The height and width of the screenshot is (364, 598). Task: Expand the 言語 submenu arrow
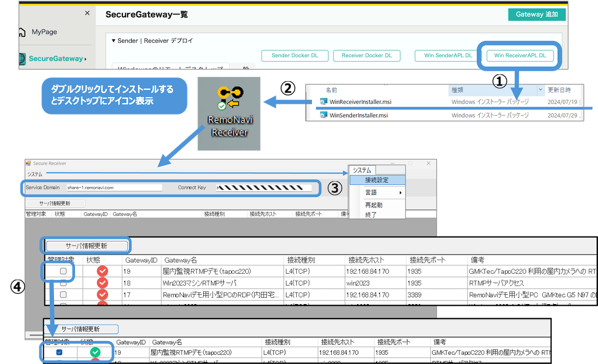click(400, 193)
